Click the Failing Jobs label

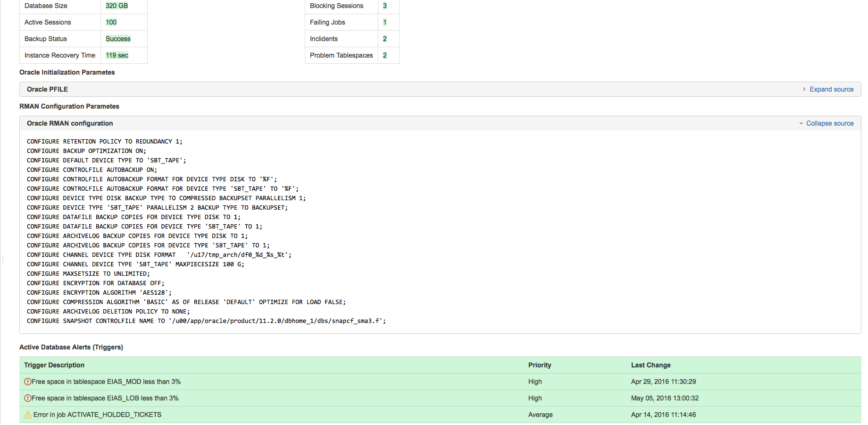click(x=327, y=22)
